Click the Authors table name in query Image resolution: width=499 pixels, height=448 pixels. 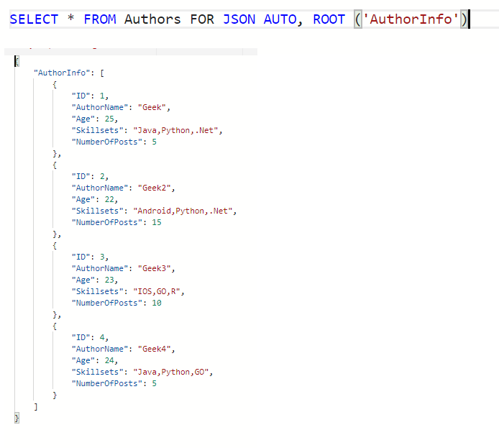[x=152, y=19]
